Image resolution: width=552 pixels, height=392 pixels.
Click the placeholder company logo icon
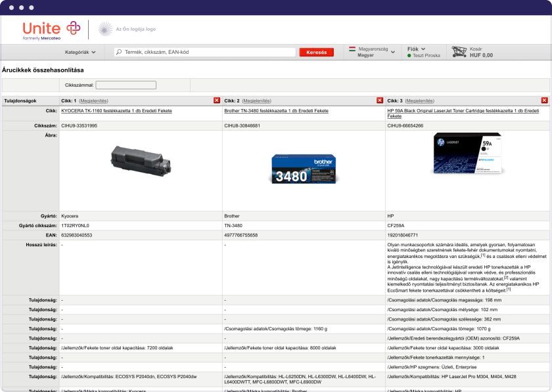point(105,29)
